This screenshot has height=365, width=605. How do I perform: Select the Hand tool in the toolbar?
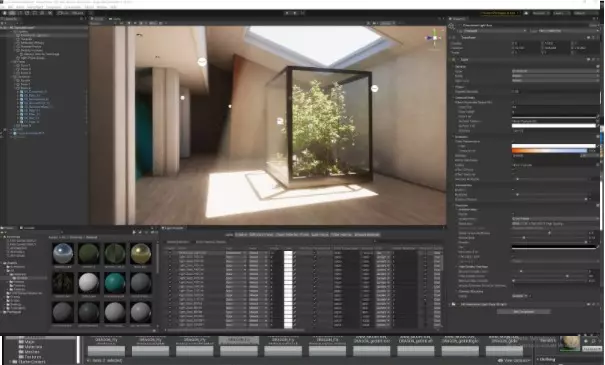click(x=5, y=13)
